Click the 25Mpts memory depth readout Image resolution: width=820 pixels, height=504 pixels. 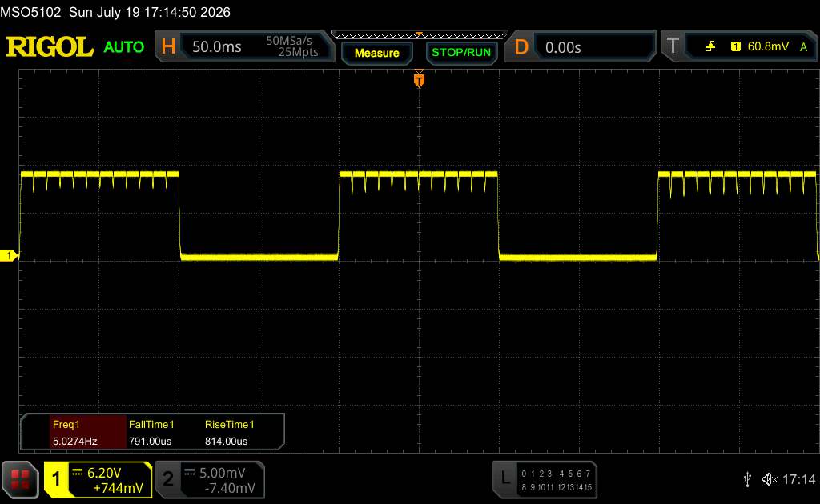pyautogui.click(x=298, y=52)
